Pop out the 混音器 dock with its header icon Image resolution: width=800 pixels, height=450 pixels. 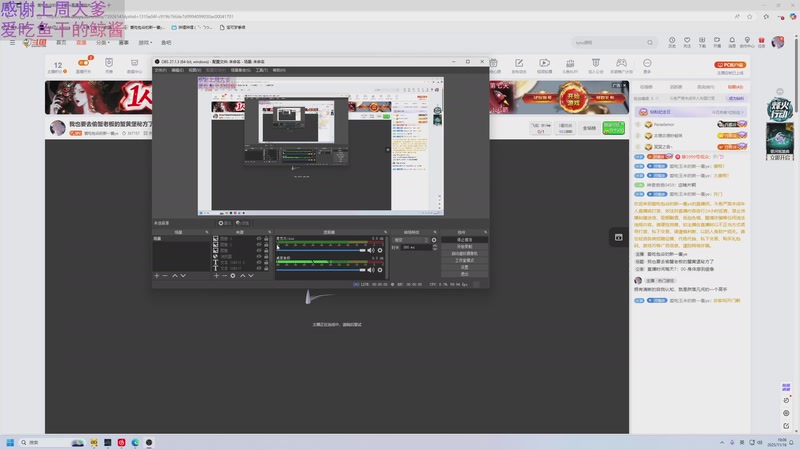tap(385, 232)
